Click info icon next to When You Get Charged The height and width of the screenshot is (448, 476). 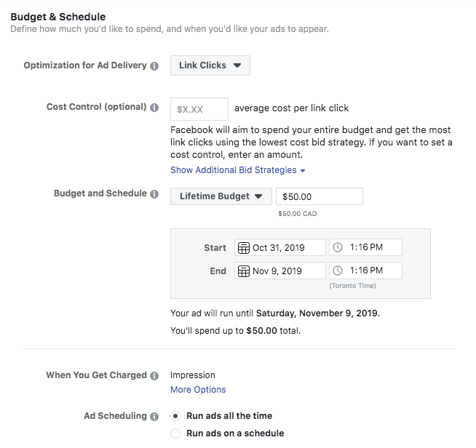154,376
